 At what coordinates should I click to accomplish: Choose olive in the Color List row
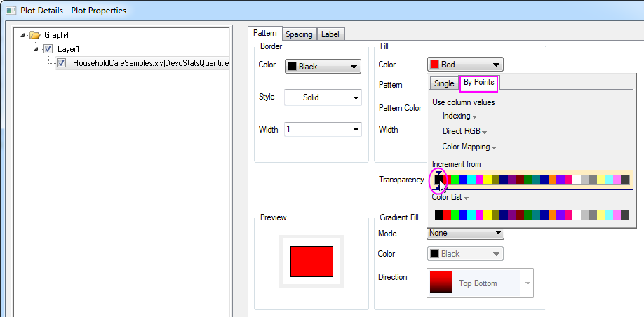point(496,215)
